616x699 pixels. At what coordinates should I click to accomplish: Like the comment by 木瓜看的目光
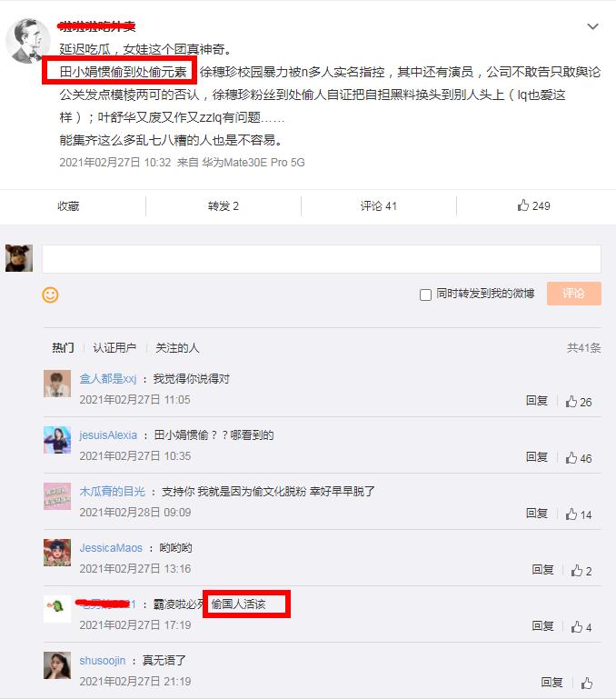click(579, 514)
